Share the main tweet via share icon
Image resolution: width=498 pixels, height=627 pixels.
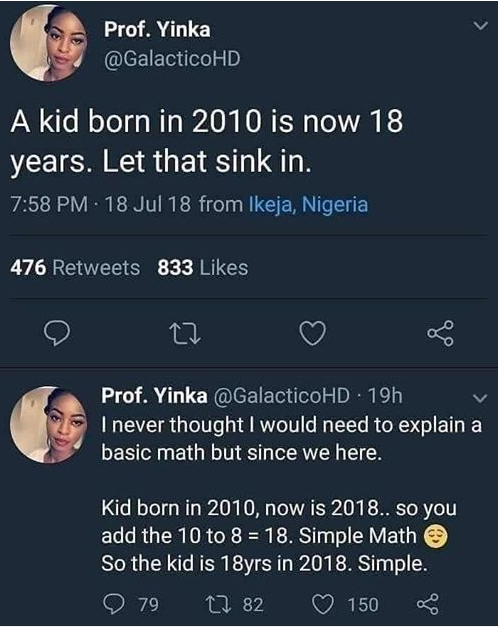(440, 333)
